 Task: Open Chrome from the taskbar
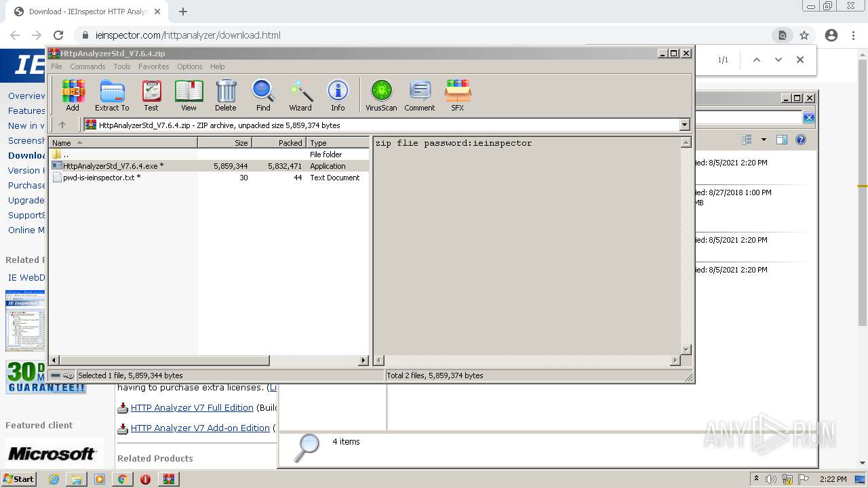[x=122, y=479]
